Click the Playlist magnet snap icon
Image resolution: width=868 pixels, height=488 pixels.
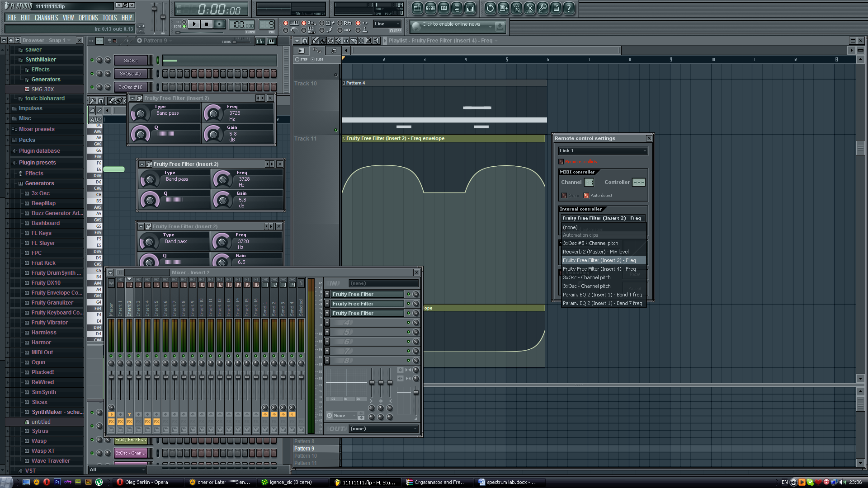coord(305,41)
